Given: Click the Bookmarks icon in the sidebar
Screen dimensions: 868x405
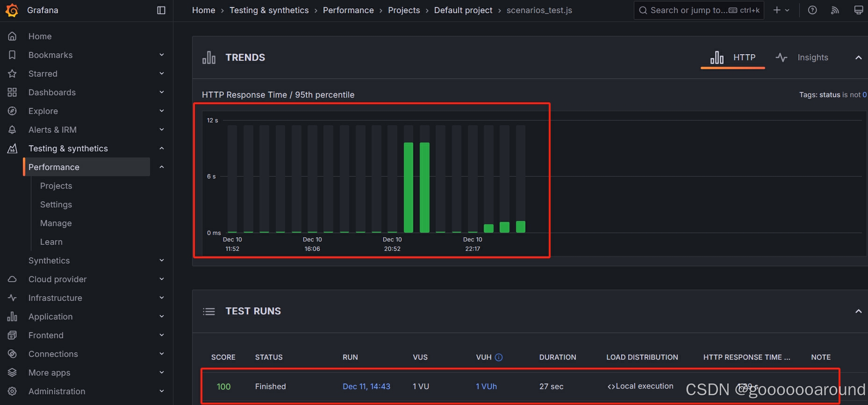Looking at the screenshot, I should point(13,55).
